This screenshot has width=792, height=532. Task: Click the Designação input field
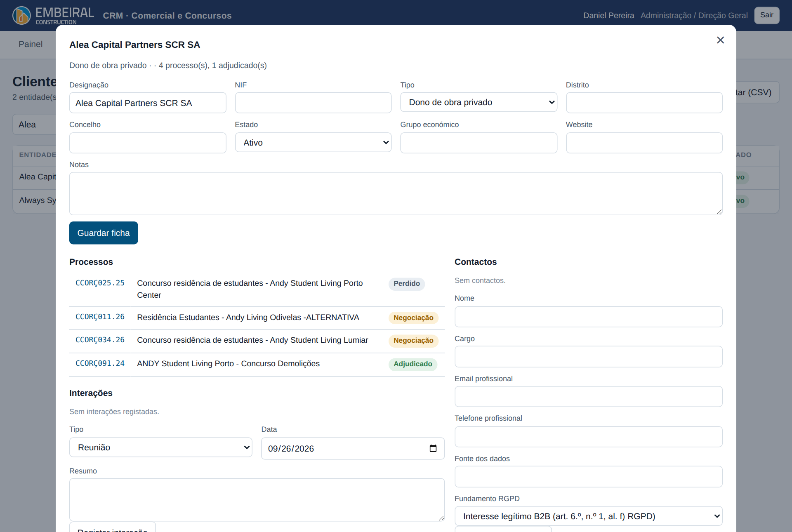(148, 103)
